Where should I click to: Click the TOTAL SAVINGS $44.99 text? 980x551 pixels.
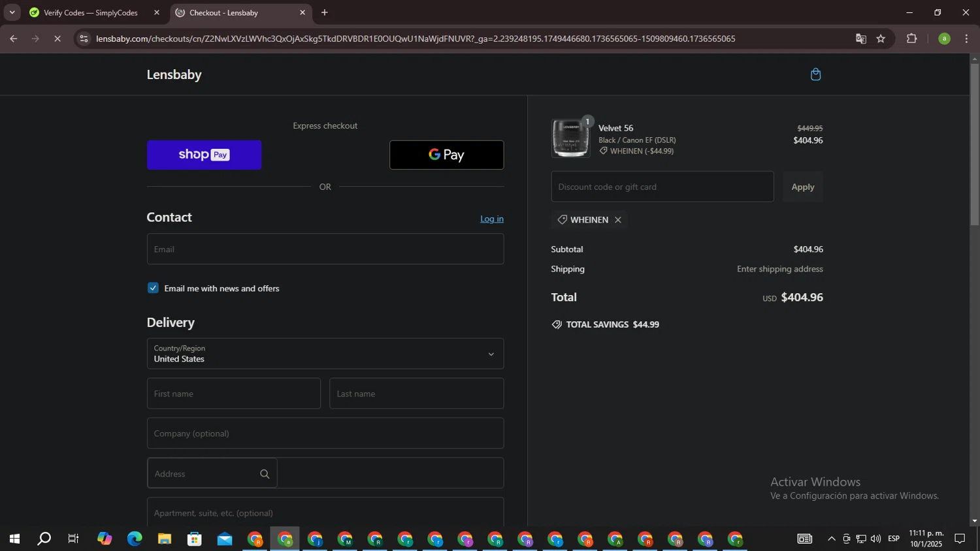(612, 324)
